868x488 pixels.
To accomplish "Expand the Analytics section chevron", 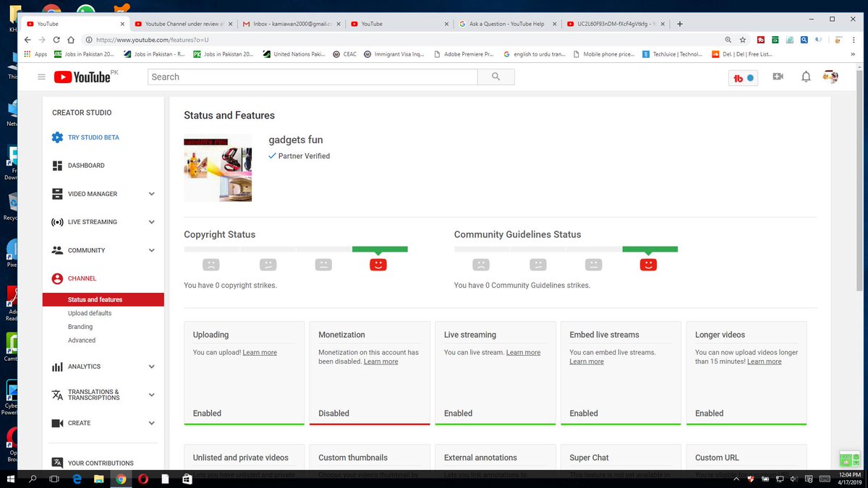I will click(151, 367).
